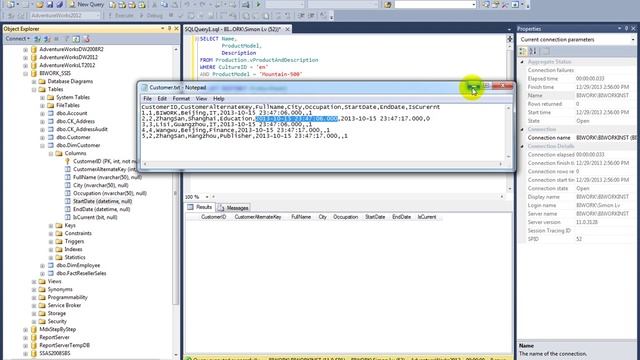Viewport: 640px width, 360px height.
Task: Click the Server version property row
Action: 577,222
